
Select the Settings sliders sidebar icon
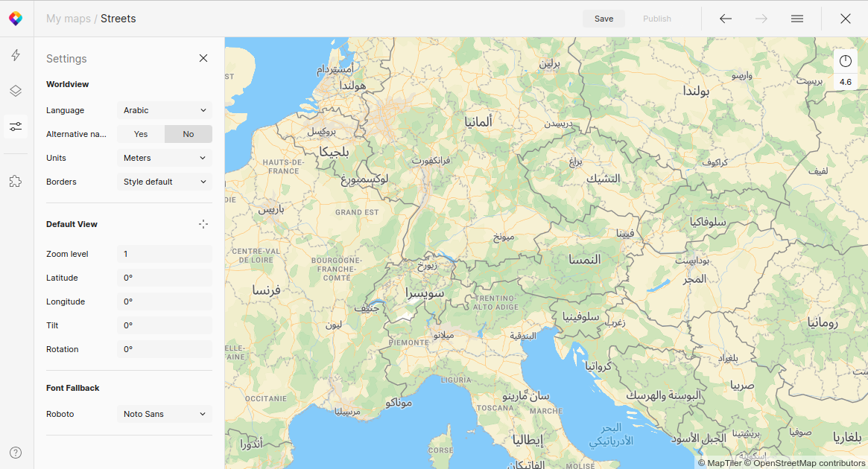click(x=16, y=127)
